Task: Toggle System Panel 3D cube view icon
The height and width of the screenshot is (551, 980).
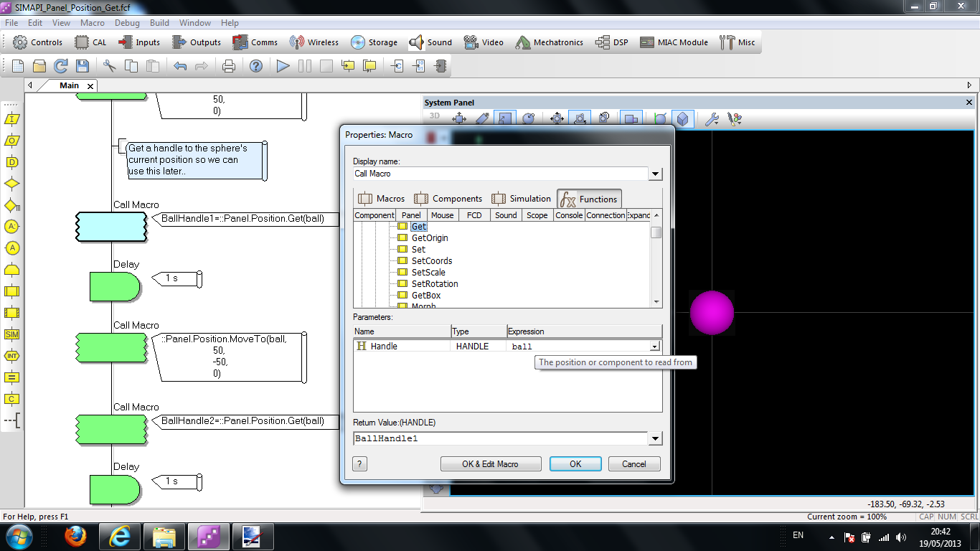Action: [682, 118]
